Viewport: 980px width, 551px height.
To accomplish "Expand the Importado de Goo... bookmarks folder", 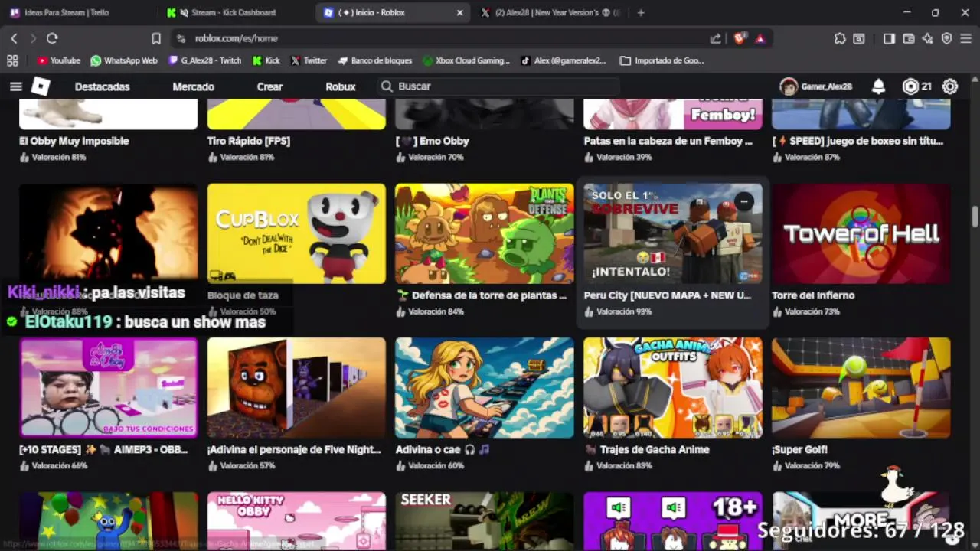I will pos(661,60).
